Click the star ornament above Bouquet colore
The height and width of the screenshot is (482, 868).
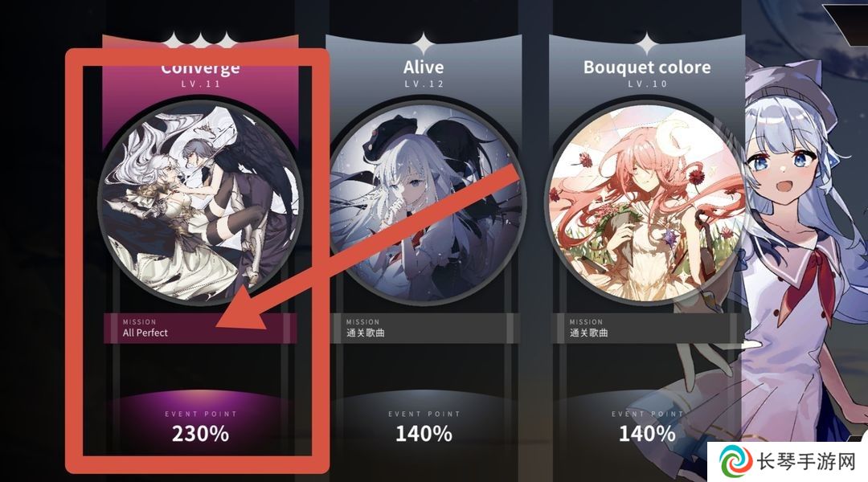[x=646, y=44]
